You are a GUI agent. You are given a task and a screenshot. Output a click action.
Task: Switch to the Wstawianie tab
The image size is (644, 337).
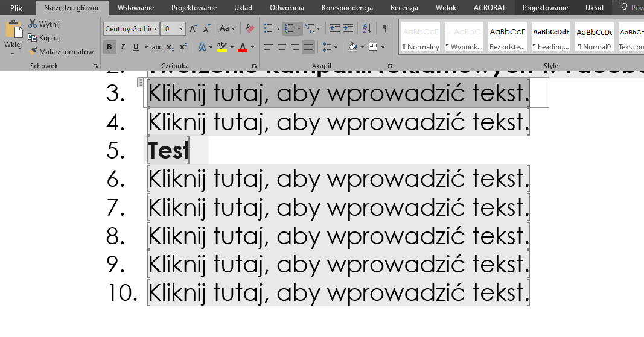(135, 8)
